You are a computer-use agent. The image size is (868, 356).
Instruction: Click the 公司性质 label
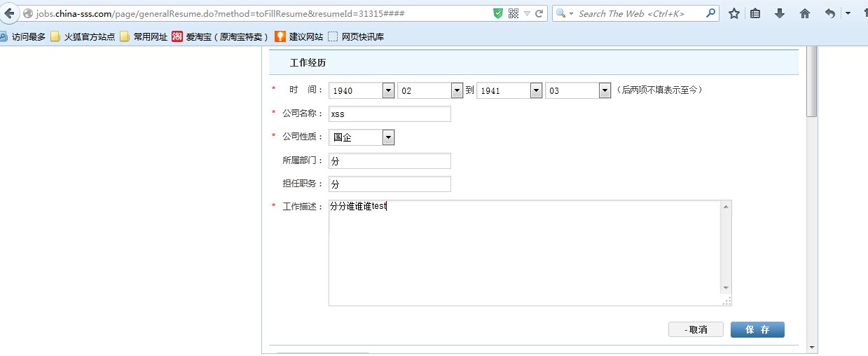(303, 137)
